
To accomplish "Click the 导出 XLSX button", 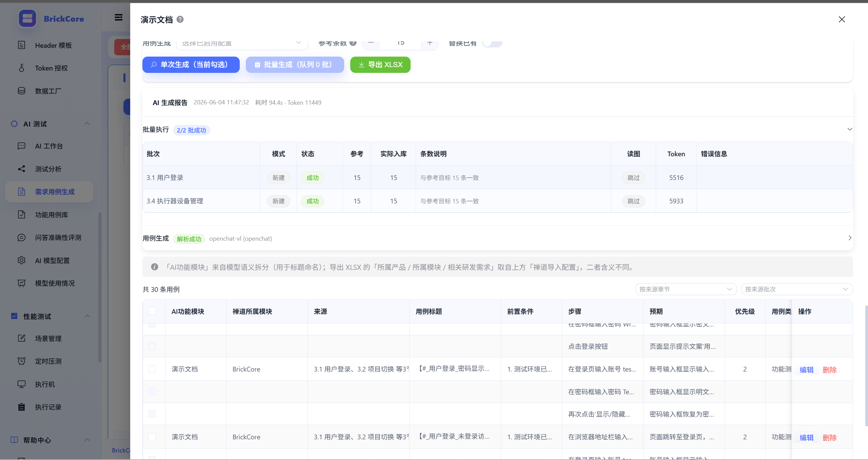I will [x=380, y=64].
